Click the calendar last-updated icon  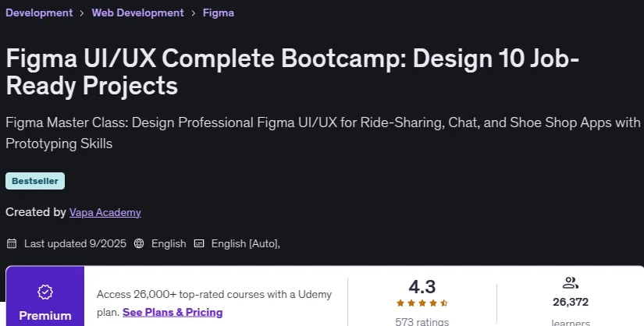pyautogui.click(x=12, y=243)
